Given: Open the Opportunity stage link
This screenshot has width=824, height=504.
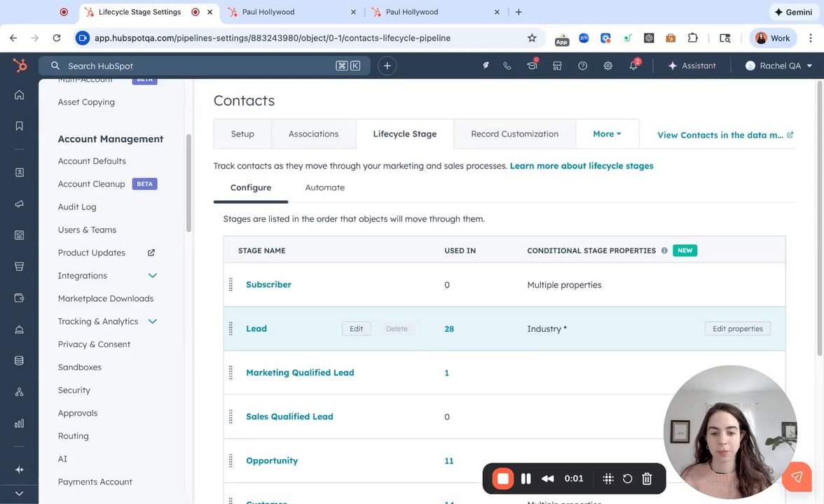Looking at the screenshot, I should tap(272, 461).
